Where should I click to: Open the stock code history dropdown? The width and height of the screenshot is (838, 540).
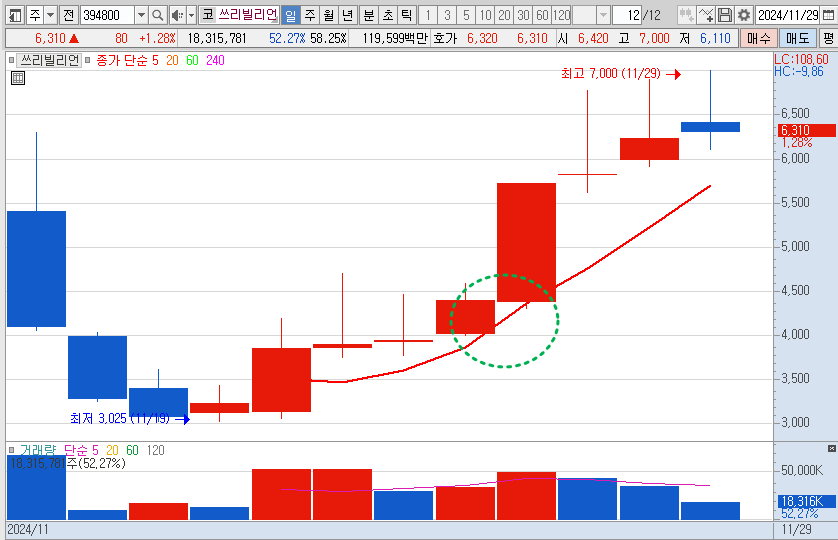pos(141,15)
